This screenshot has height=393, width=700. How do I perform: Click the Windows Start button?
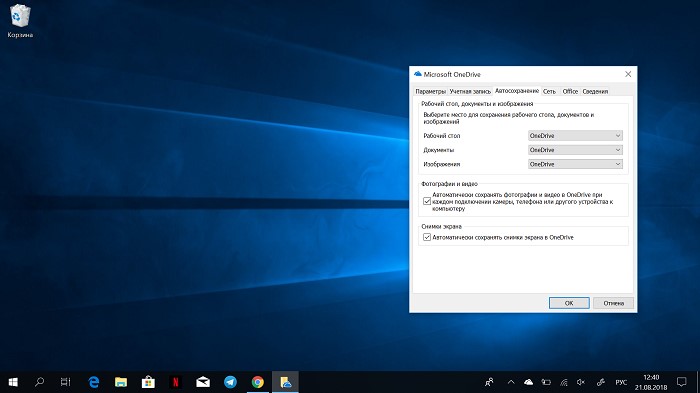(x=13, y=382)
